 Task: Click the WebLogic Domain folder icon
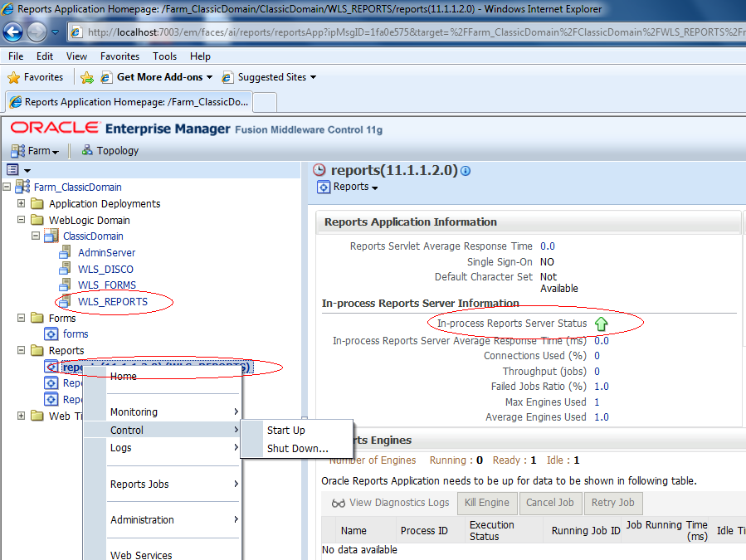[x=37, y=221]
